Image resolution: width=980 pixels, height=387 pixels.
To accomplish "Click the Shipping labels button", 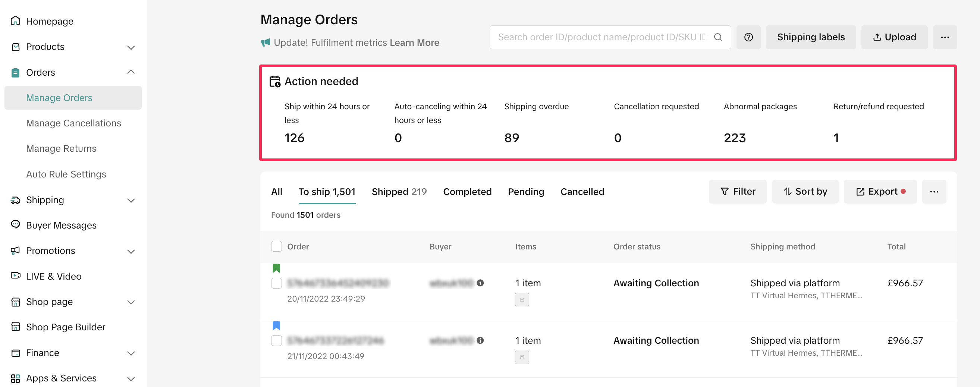I will point(810,37).
